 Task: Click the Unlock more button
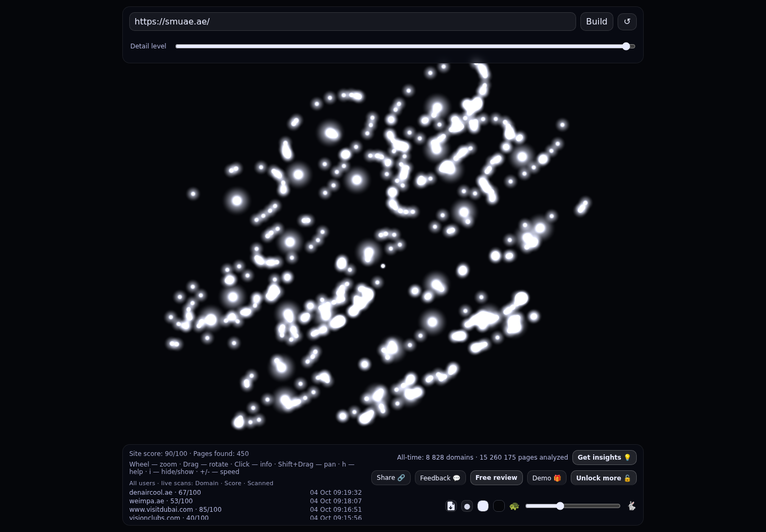click(x=604, y=478)
